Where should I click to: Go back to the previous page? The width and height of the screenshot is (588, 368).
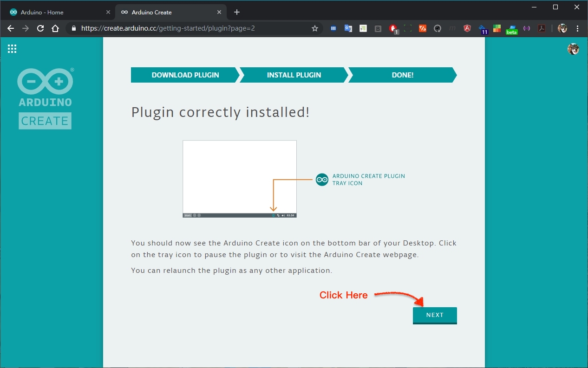click(11, 28)
